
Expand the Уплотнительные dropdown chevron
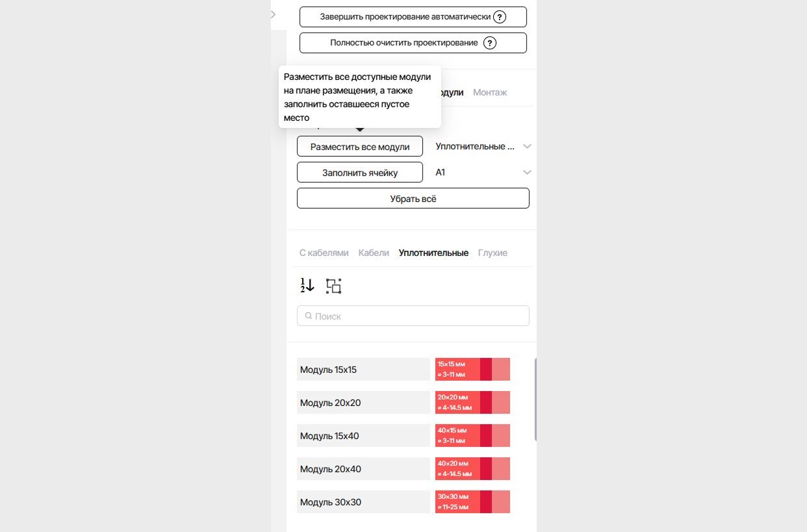coord(527,147)
